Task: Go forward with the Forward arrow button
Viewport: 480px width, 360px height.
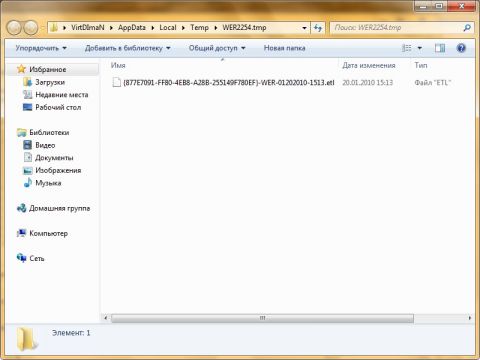Action: (31, 28)
